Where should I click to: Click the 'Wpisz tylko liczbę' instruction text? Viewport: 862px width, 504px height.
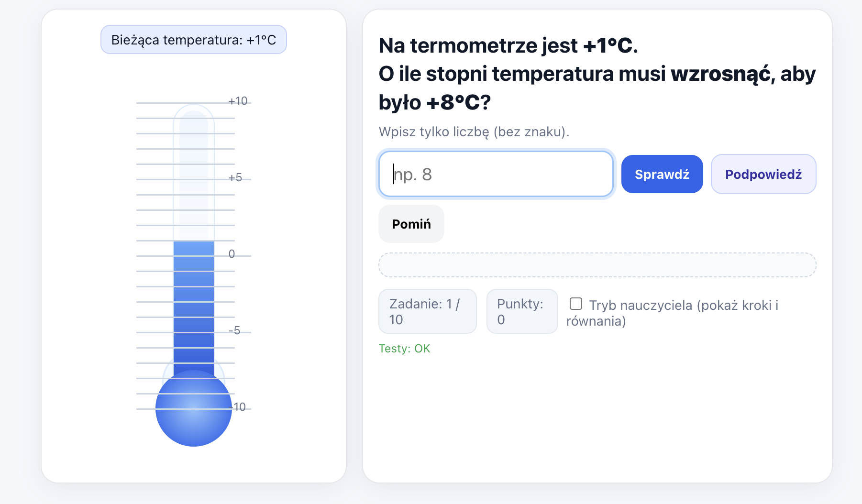tap(474, 131)
